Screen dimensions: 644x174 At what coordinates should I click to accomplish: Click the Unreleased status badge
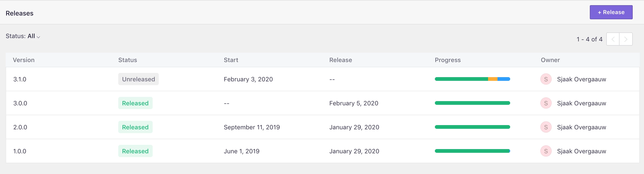139,79
